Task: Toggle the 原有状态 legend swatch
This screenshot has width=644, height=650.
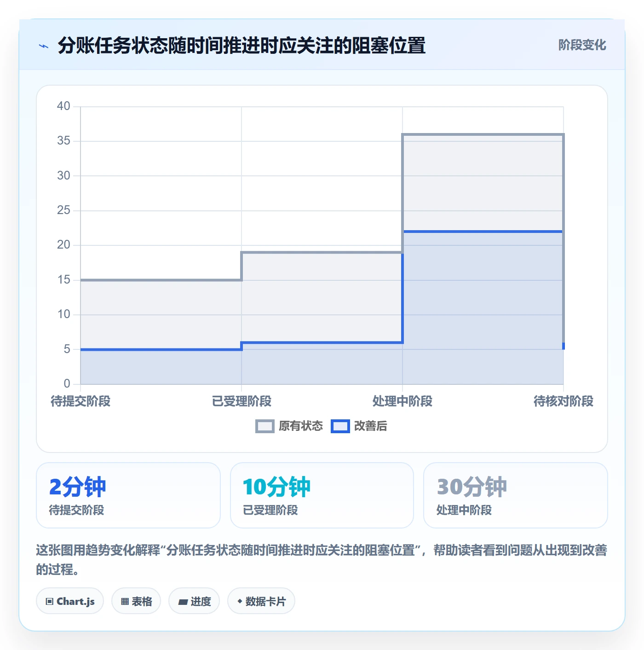Action: (x=264, y=426)
